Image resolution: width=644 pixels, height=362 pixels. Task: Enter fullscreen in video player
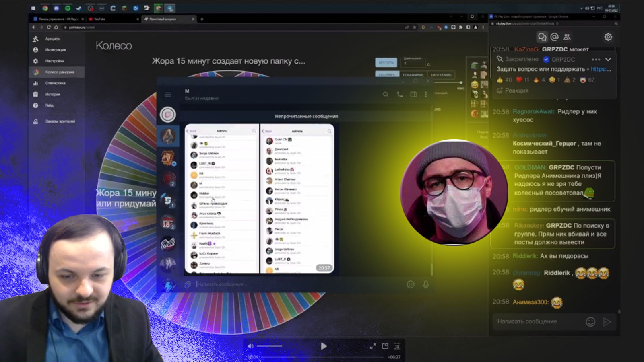[373, 346]
